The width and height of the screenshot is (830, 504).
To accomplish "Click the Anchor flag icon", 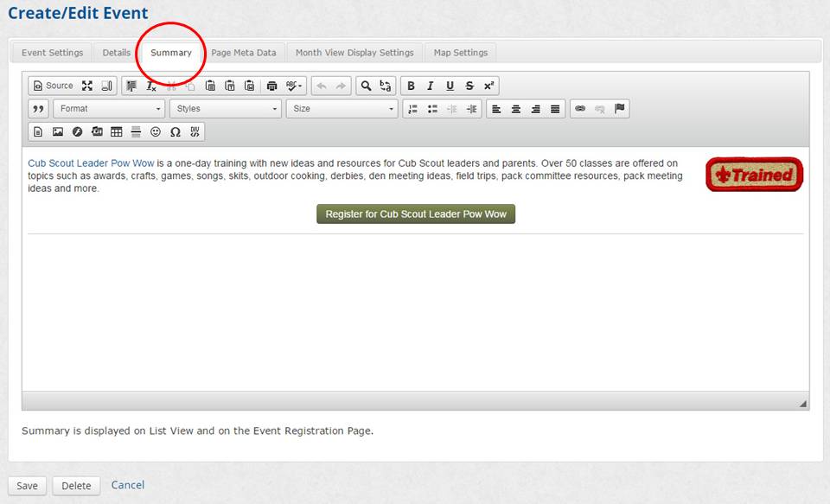I will click(x=619, y=109).
